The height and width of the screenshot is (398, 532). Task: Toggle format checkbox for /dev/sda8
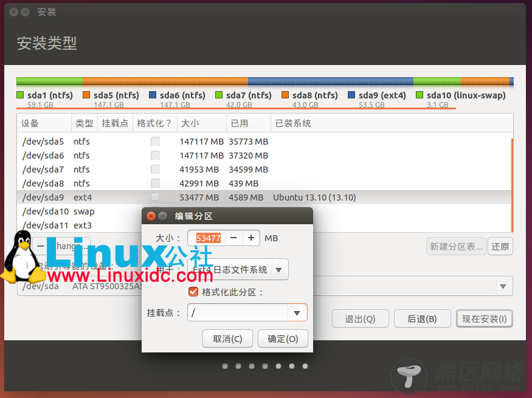(156, 183)
